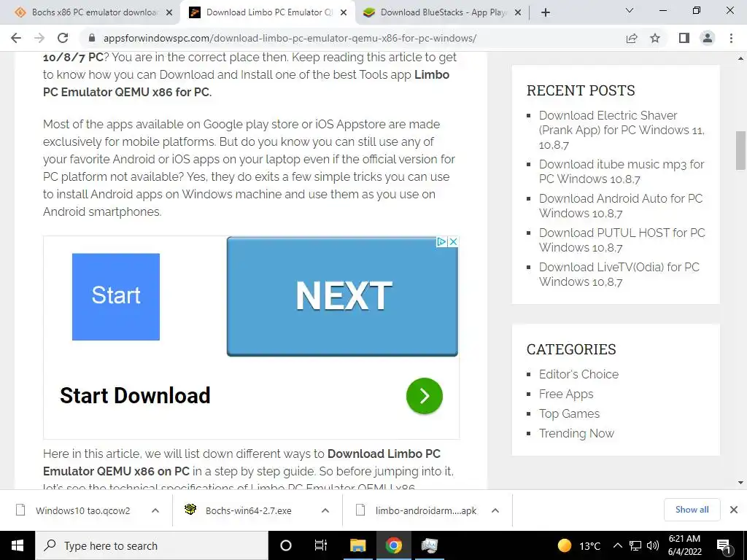The image size is (747, 560).
Task: Click the scrollbar down arrow
Action: point(740,483)
